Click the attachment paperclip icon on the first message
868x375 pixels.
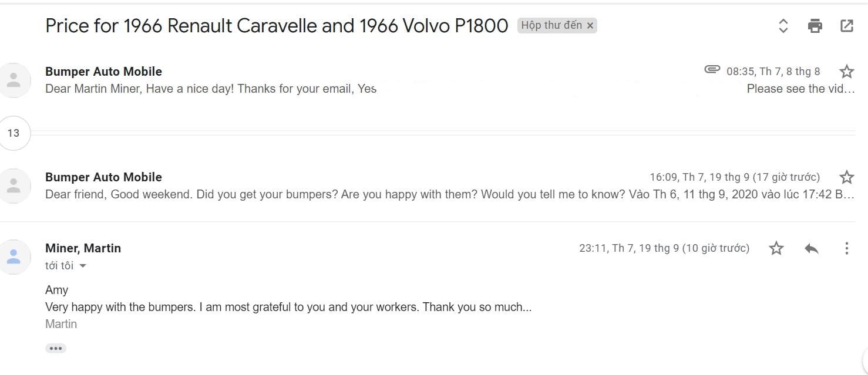click(712, 70)
